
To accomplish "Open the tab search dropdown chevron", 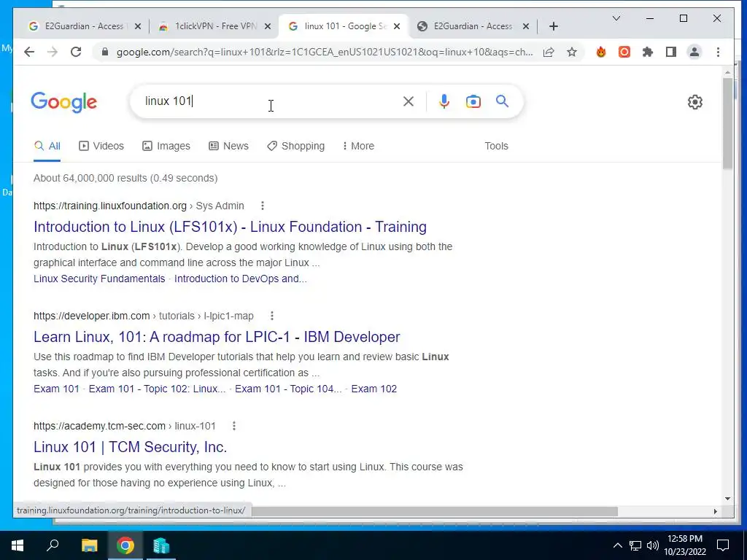I will (x=616, y=18).
